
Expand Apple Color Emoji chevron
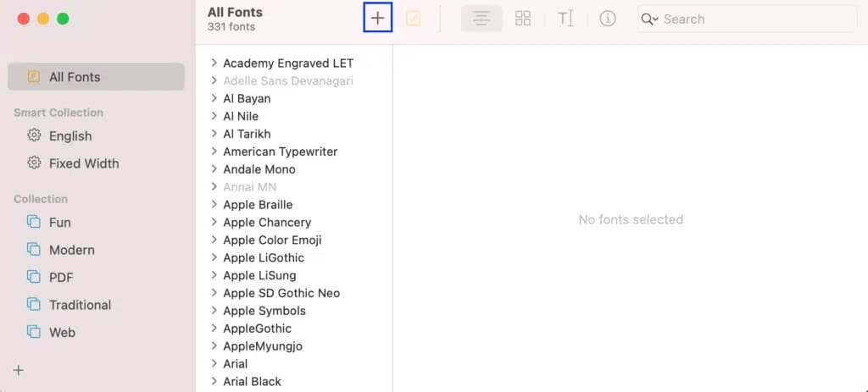(214, 240)
